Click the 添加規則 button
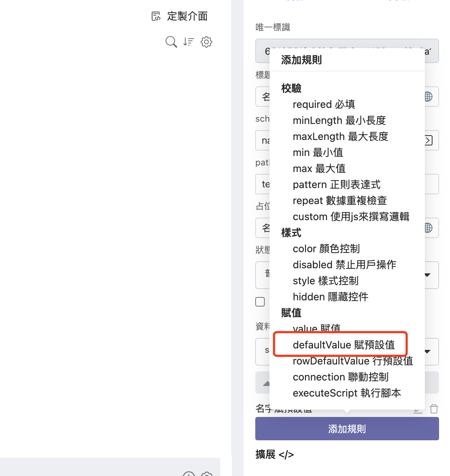Viewport: 450px width, 476px height. click(347, 429)
